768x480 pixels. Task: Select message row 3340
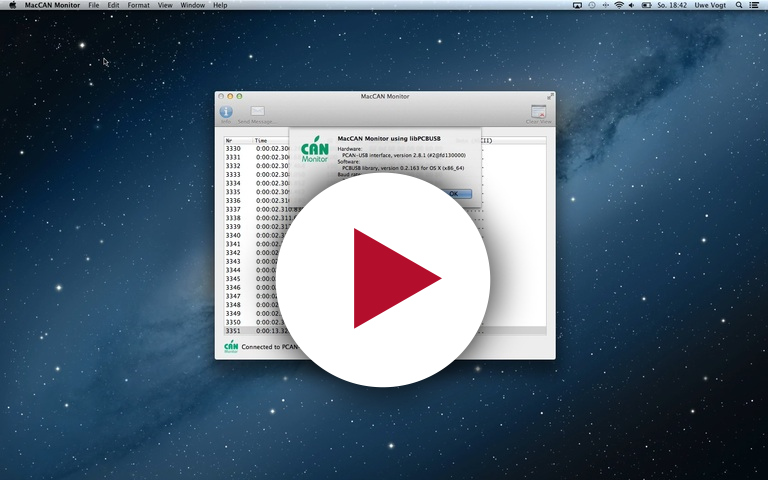[385, 235]
